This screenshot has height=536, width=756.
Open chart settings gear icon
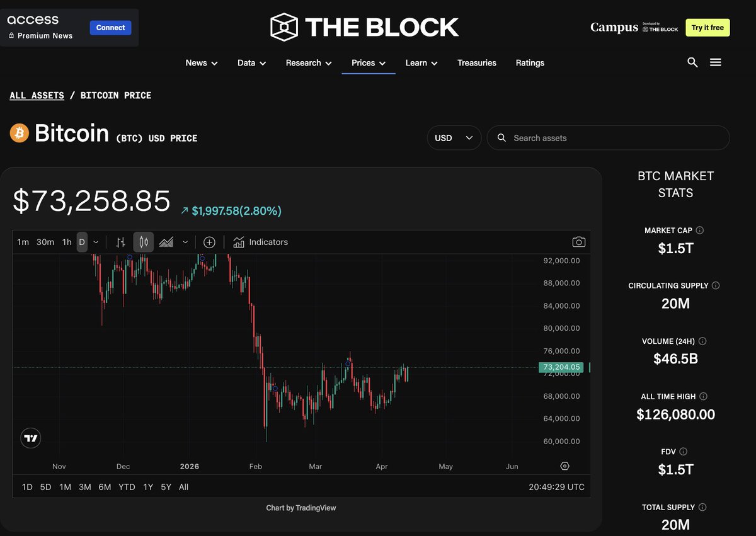564,466
